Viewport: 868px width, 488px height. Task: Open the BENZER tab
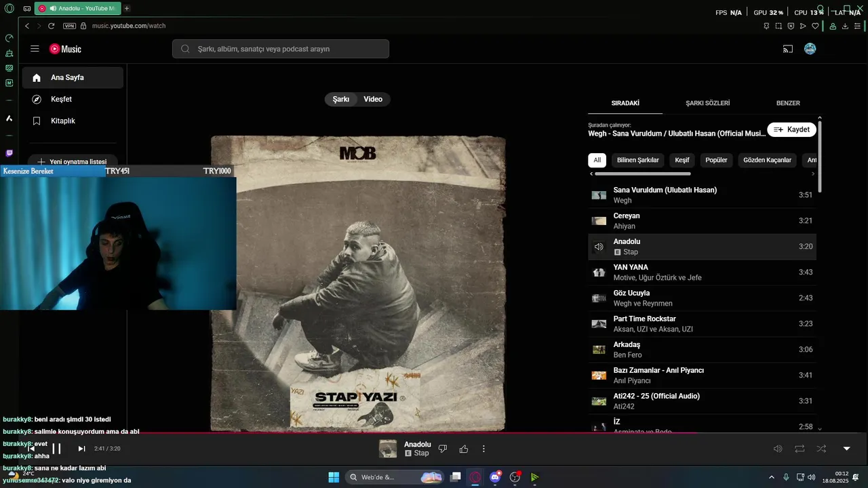[x=788, y=103]
